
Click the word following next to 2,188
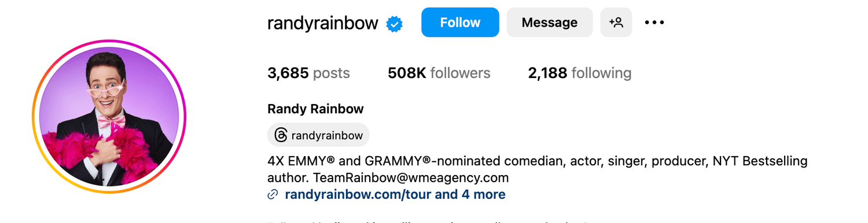click(602, 73)
